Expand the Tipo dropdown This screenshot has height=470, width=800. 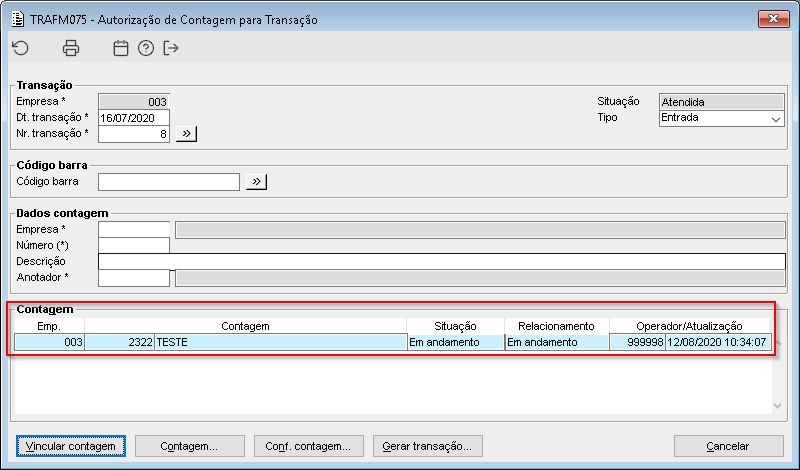pos(776,118)
